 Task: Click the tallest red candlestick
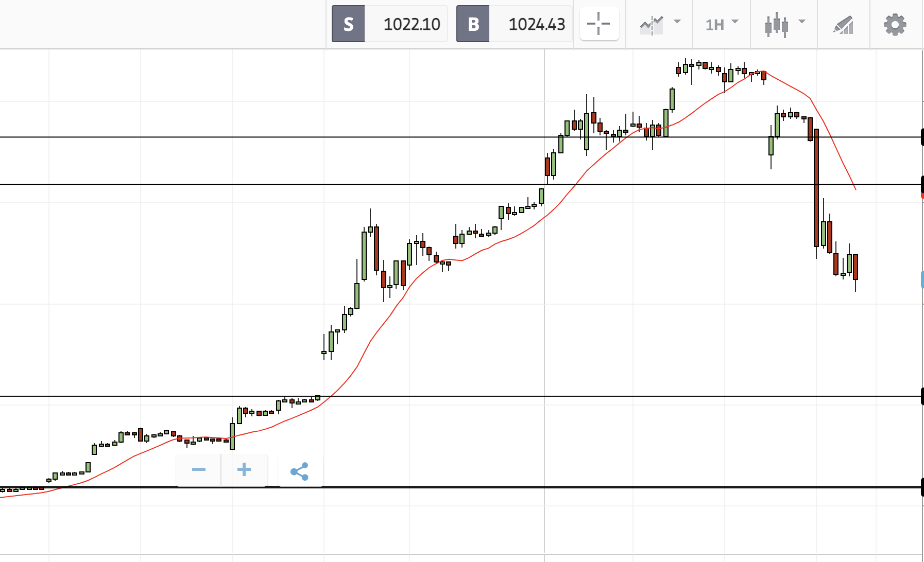(816, 188)
